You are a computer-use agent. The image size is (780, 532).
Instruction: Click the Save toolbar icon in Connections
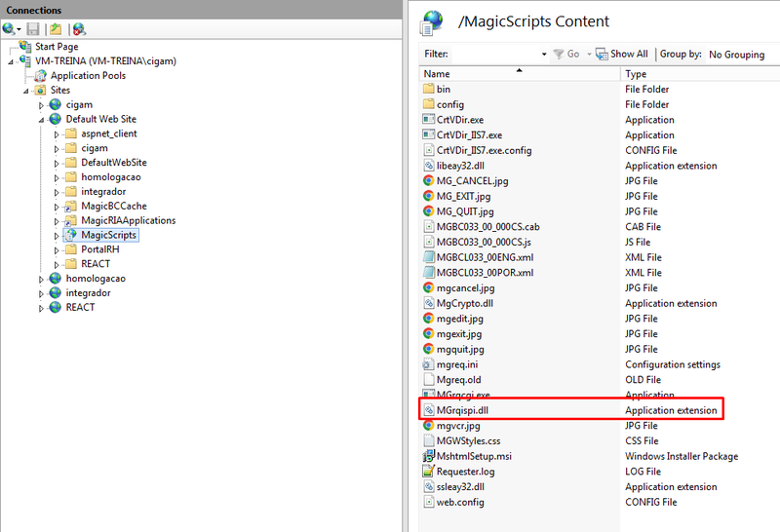[x=33, y=29]
